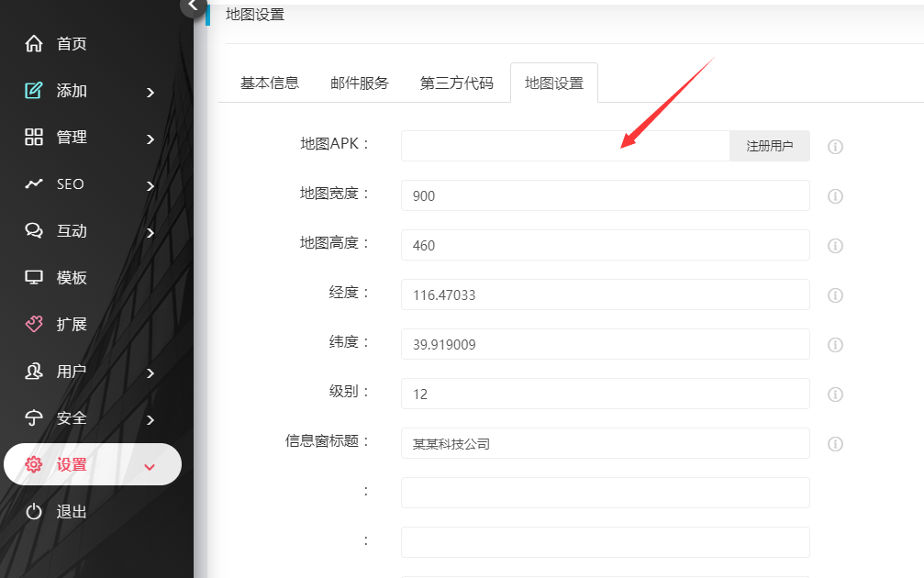This screenshot has width=924, height=578.
Task: Collapse the sidebar using the top arrow
Action: coord(191,6)
